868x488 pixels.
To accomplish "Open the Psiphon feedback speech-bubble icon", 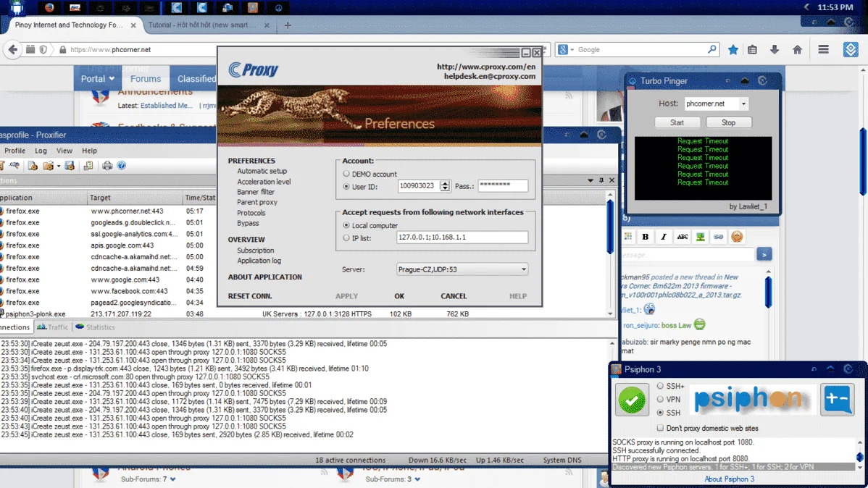I will [837, 399].
